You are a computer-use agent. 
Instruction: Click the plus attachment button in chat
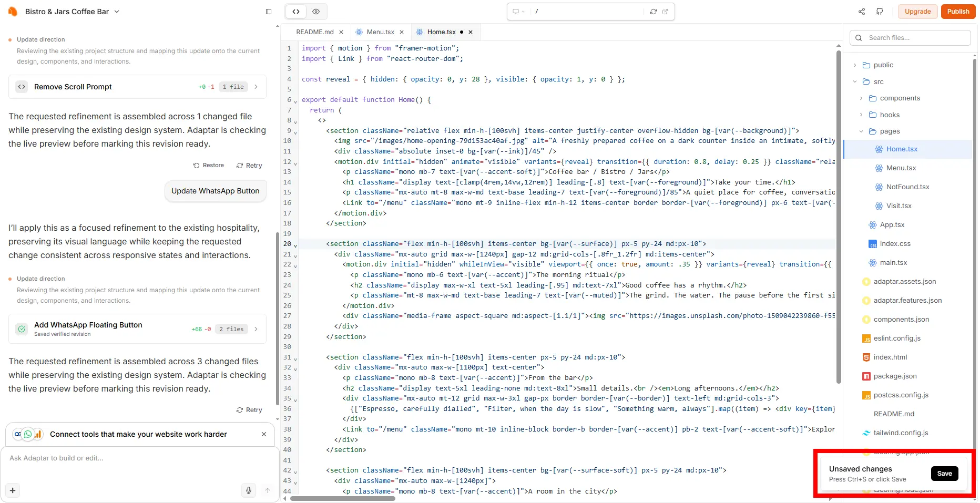13,490
